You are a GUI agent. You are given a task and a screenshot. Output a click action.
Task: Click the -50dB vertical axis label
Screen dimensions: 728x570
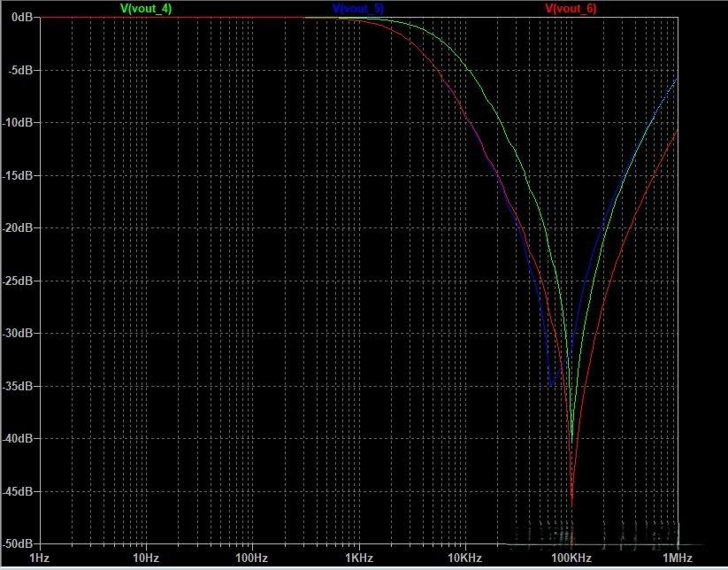coord(17,543)
